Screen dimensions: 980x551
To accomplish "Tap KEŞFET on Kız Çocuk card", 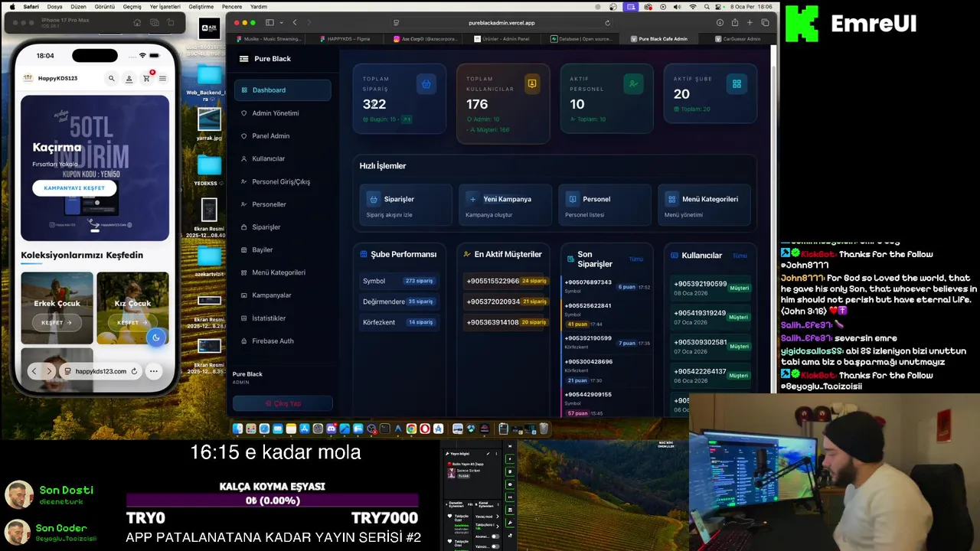I will pyautogui.click(x=132, y=322).
